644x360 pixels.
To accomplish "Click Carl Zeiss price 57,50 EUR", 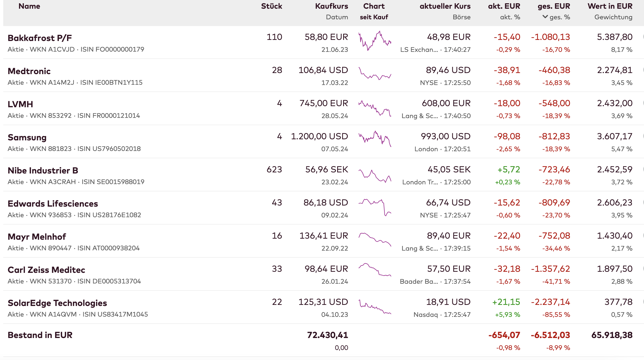I will coord(449,269).
